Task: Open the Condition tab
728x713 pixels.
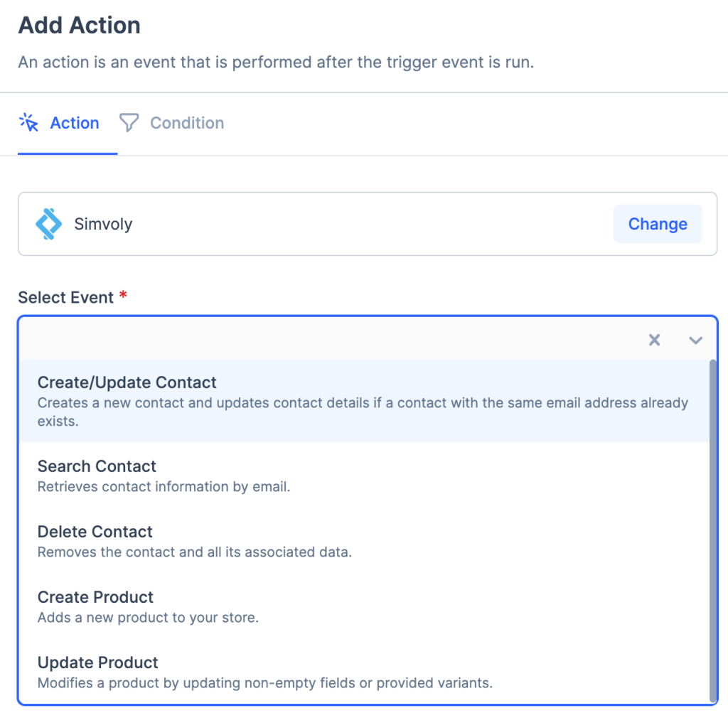Action: (x=186, y=123)
